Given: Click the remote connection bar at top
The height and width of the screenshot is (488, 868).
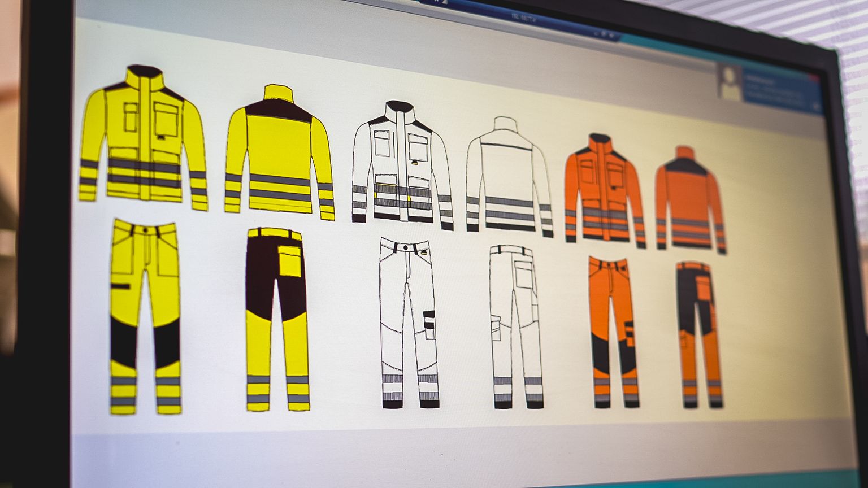Looking at the screenshot, I should pyautogui.click(x=520, y=20).
